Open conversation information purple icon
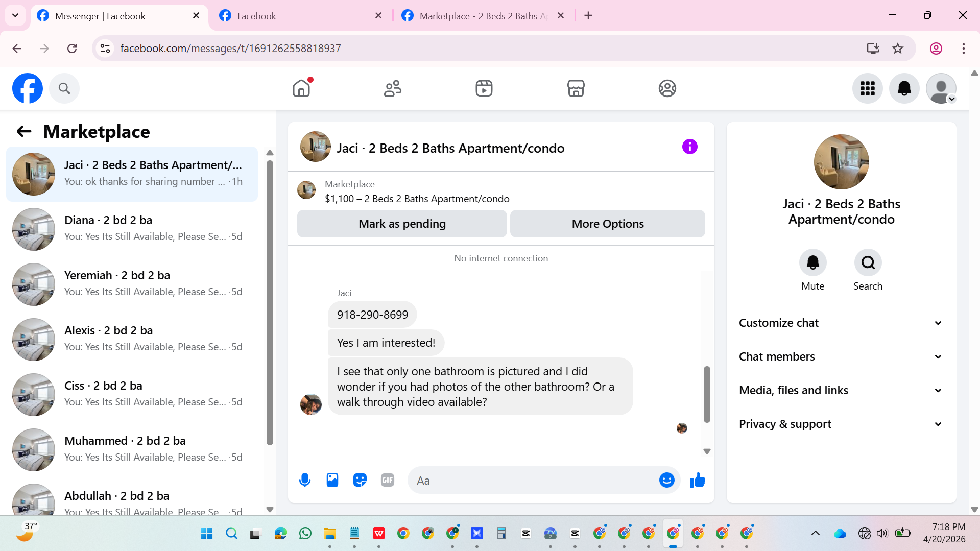 689,147
